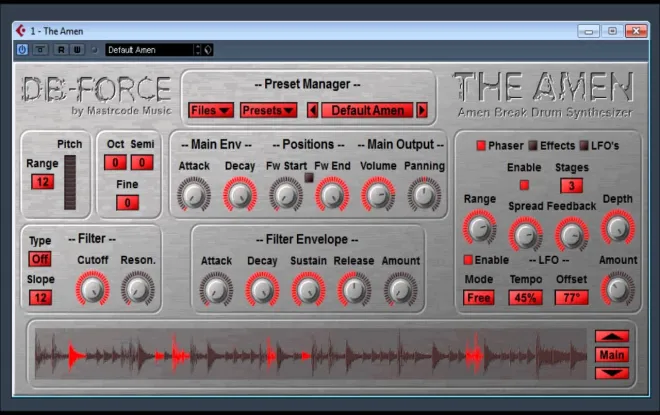This screenshot has width=660, height=415.
Task: Adjust the Fw Start position knob
Action: 286,194
